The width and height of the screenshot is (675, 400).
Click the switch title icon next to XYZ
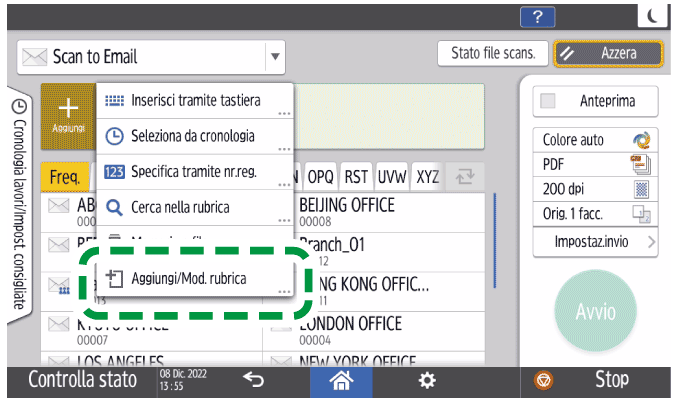465,177
